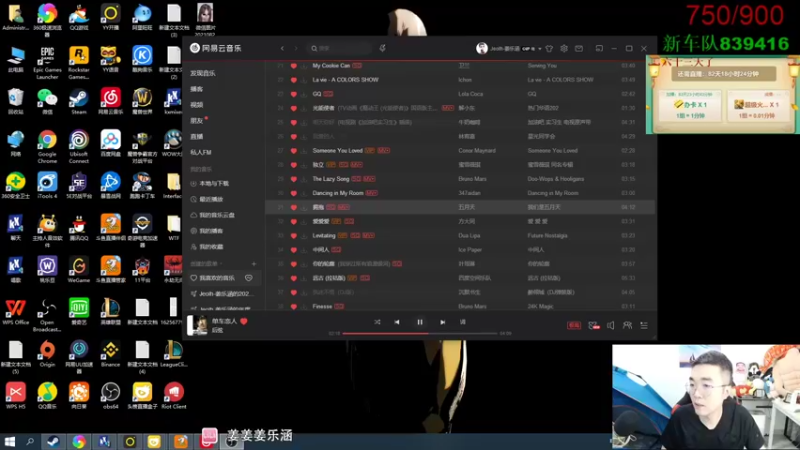
Task: Download the song Someone You Loved
Action: click(304, 151)
